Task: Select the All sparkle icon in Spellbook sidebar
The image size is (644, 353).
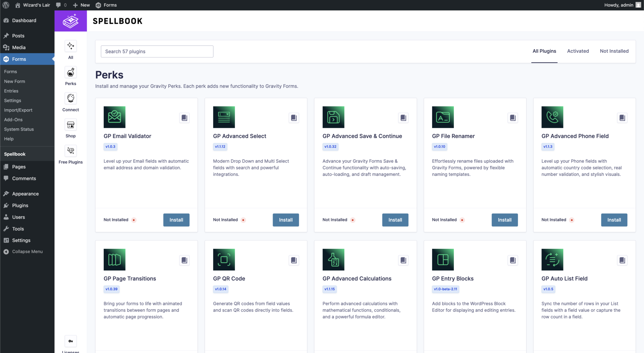Action: click(70, 46)
